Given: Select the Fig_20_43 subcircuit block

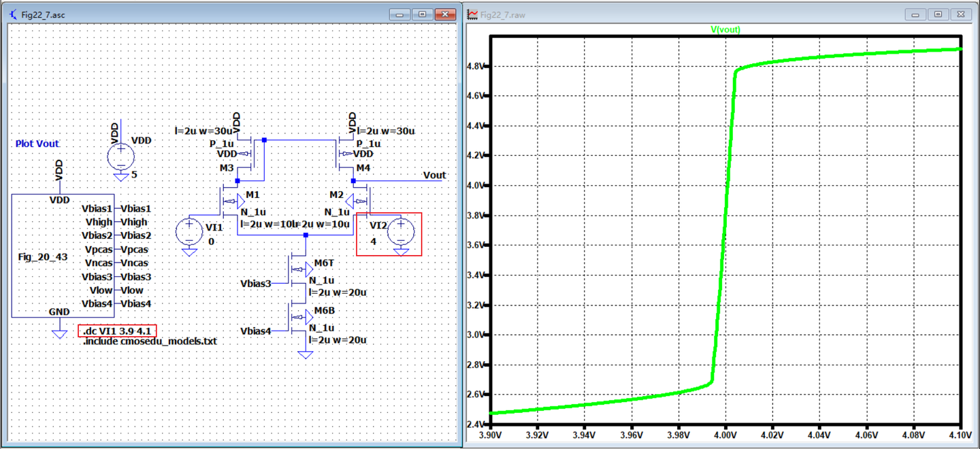Looking at the screenshot, I should (x=44, y=256).
